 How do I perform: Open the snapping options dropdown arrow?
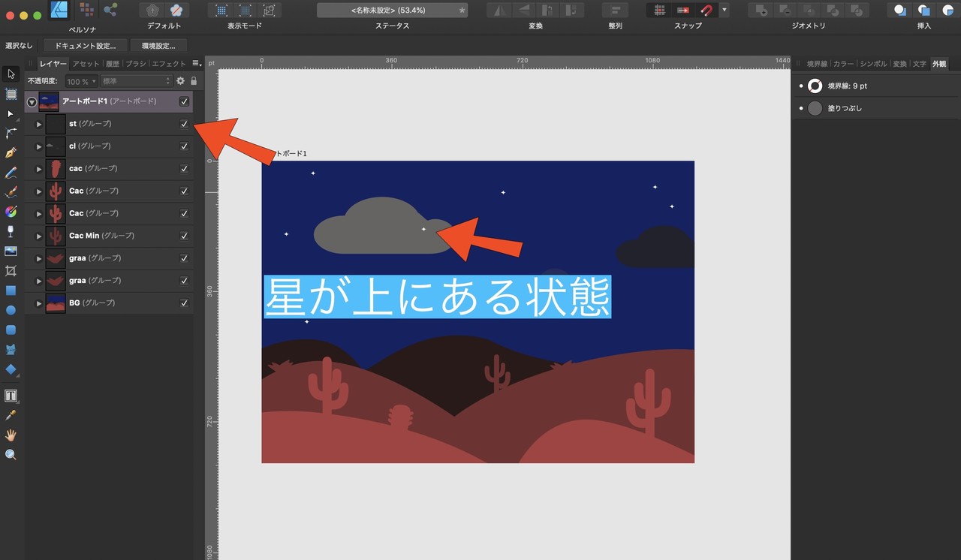pos(724,10)
